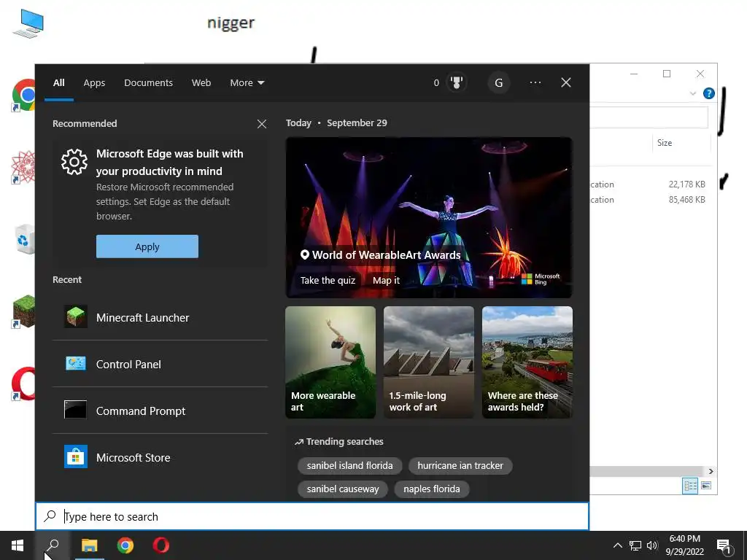Click the taskbar clock and date

click(x=684, y=545)
